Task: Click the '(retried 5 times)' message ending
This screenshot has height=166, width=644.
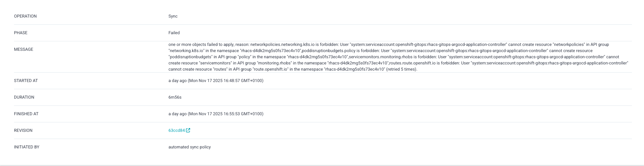Action: (x=402, y=69)
